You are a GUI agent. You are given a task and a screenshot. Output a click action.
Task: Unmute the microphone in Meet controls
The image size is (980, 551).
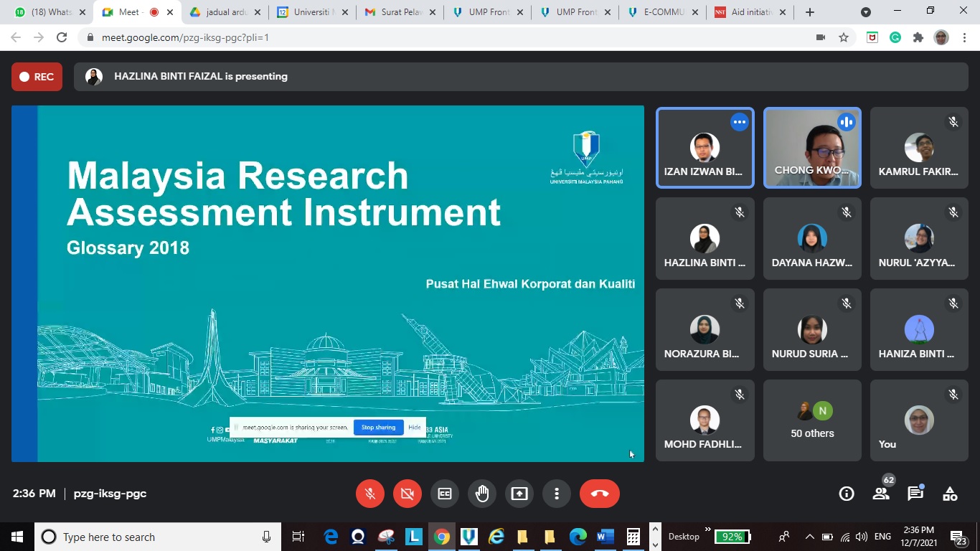[x=370, y=494]
